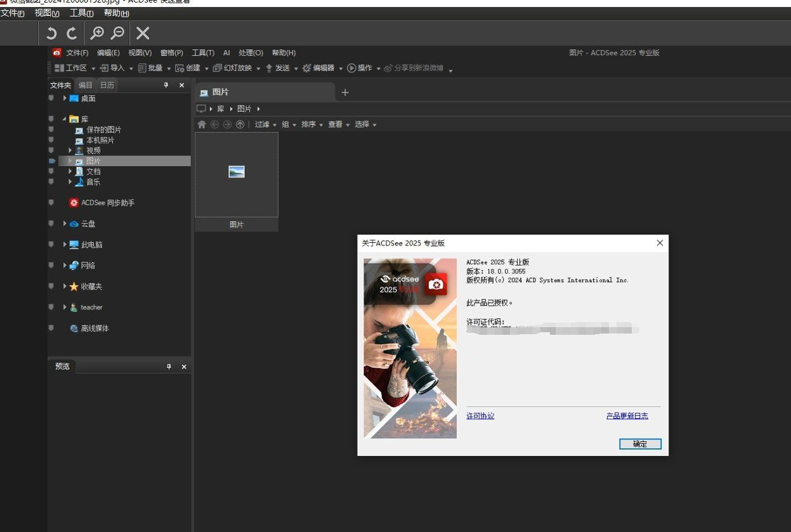Collapse the 库 library tree node
Viewport: 791px width, 532px height.
(x=65, y=119)
